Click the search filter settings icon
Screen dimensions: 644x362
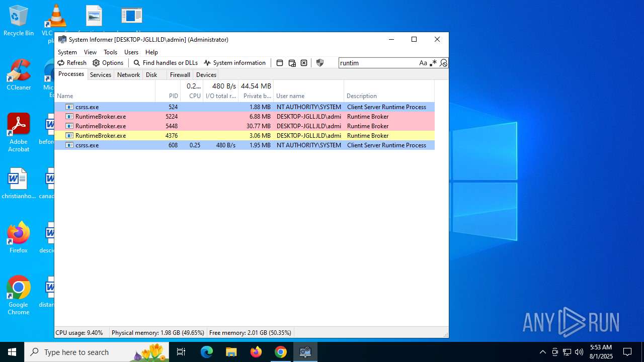[x=443, y=63]
